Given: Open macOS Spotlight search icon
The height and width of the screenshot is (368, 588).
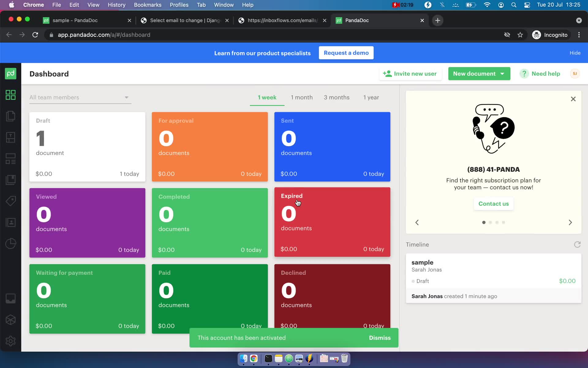Looking at the screenshot, I should coord(514,5).
